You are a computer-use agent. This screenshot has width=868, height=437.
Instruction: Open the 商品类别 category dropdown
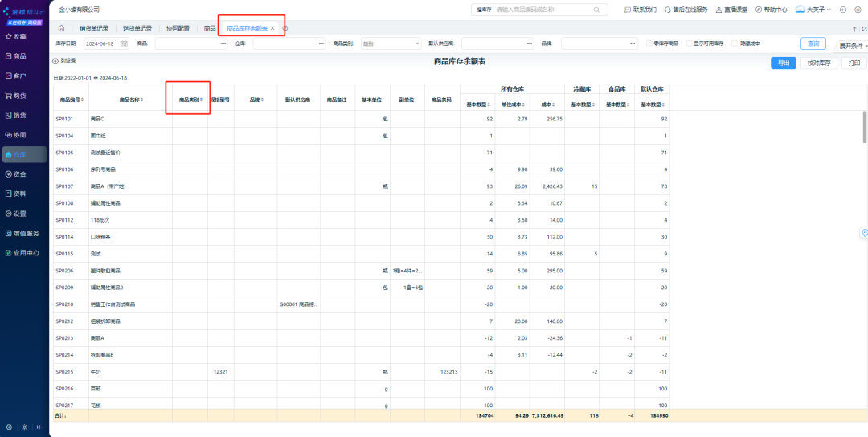(x=391, y=43)
